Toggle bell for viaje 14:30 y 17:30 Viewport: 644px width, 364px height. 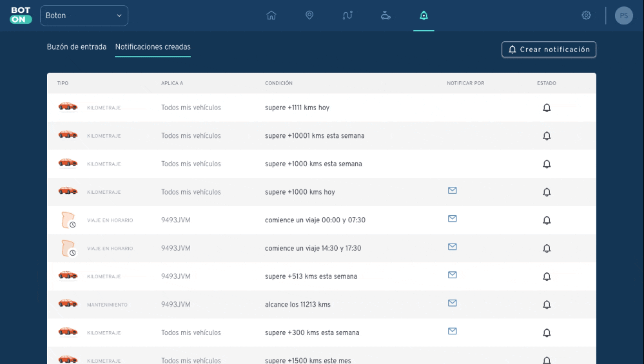pyautogui.click(x=547, y=248)
